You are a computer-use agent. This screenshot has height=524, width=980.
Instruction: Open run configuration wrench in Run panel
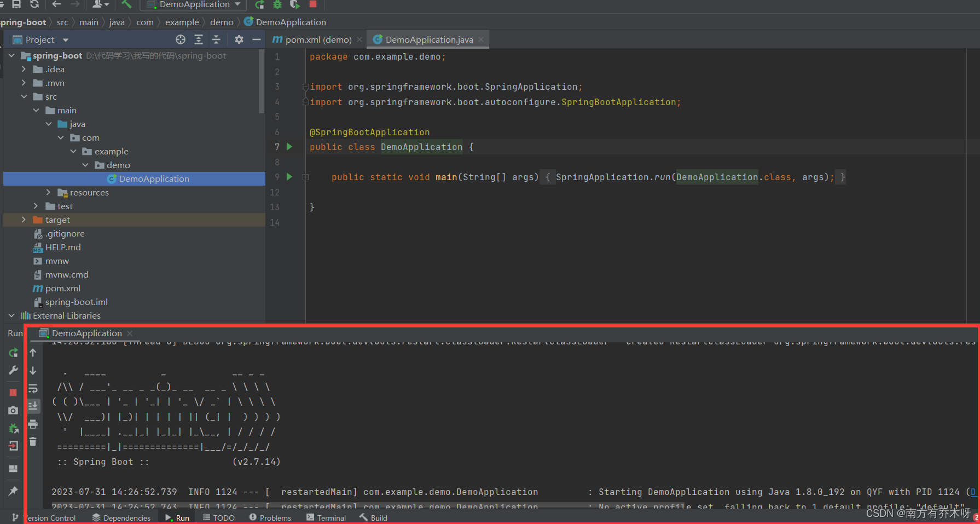pyautogui.click(x=13, y=370)
